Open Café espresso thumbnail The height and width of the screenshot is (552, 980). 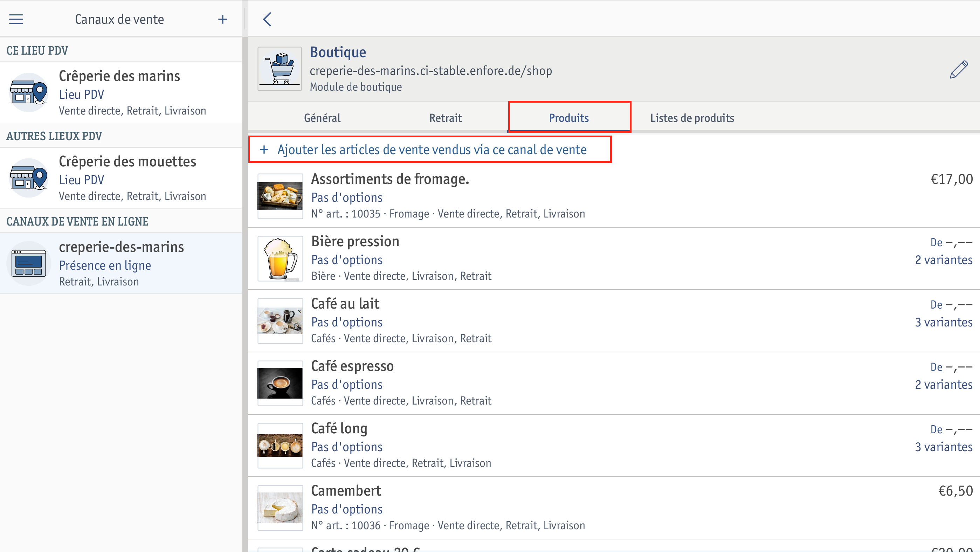(281, 384)
